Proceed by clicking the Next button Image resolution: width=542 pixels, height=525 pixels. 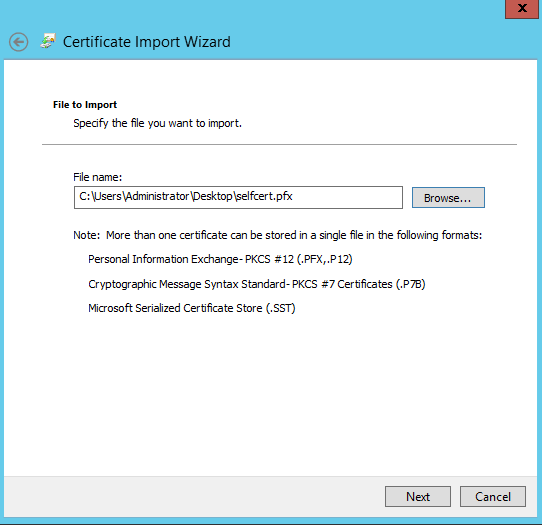418,497
